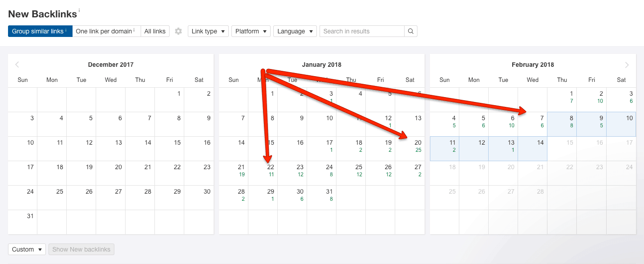This screenshot has height=264, width=644.
Task: Open the Custom date range dropdown
Action: click(x=27, y=249)
